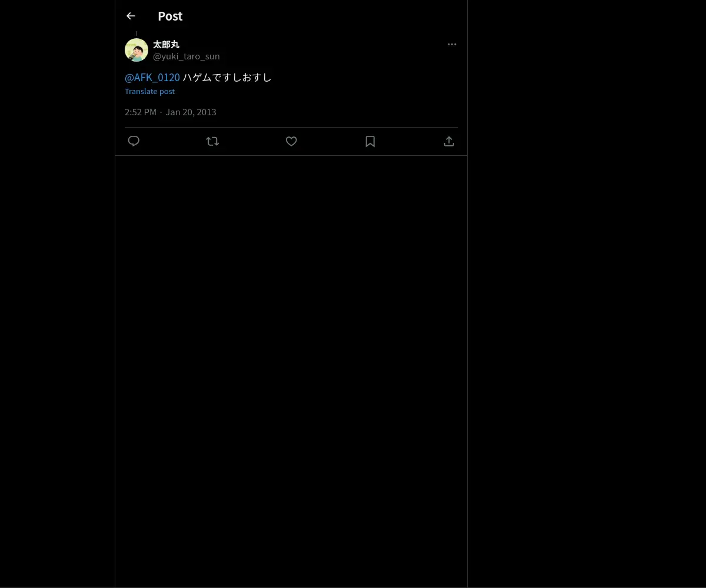Image resolution: width=706 pixels, height=588 pixels.
Task: Click the thread connector line above the avatar
Action: point(136,34)
